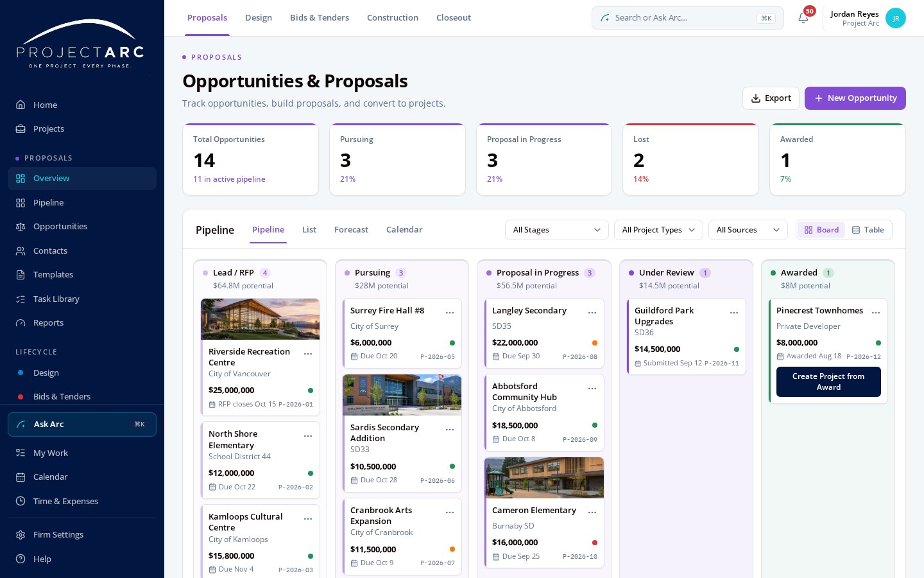This screenshot has height=578, width=924.
Task: Switch to Board view
Action: (x=822, y=230)
